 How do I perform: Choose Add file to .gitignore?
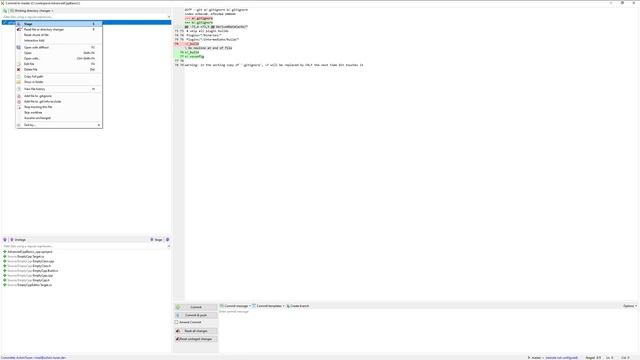click(59, 96)
